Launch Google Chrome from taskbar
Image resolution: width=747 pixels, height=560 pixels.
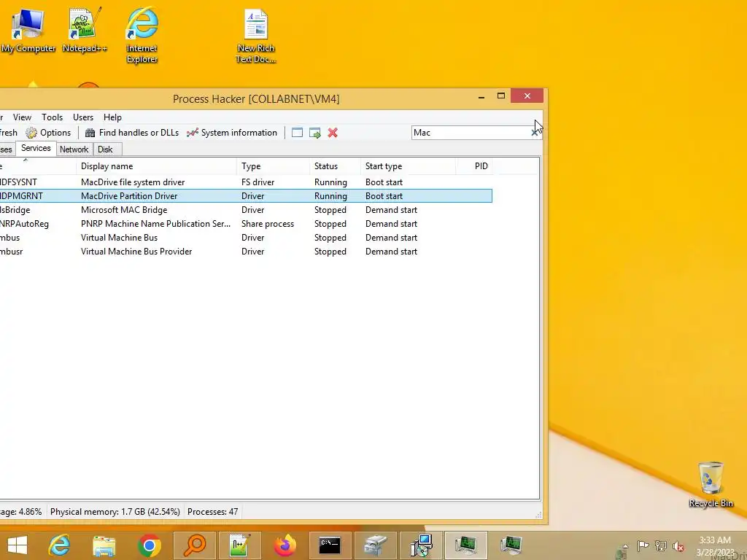click(149, 545)
